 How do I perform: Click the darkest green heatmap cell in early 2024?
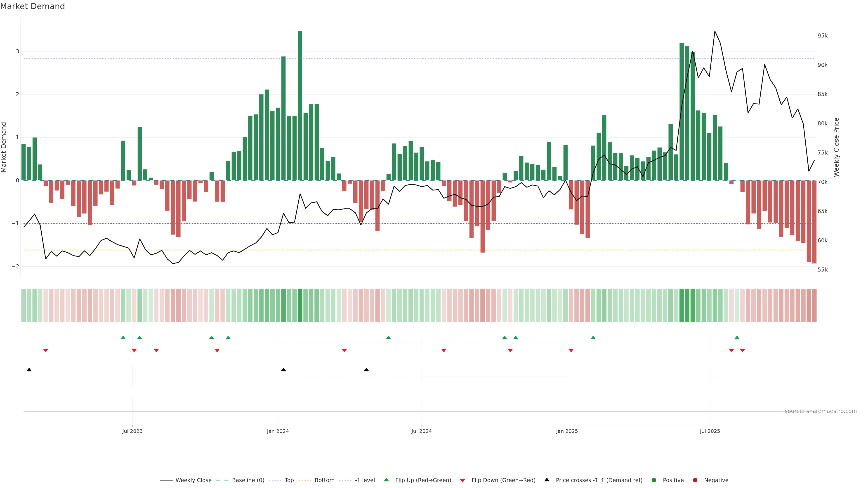pyautogui.click(x=300, y=305)
